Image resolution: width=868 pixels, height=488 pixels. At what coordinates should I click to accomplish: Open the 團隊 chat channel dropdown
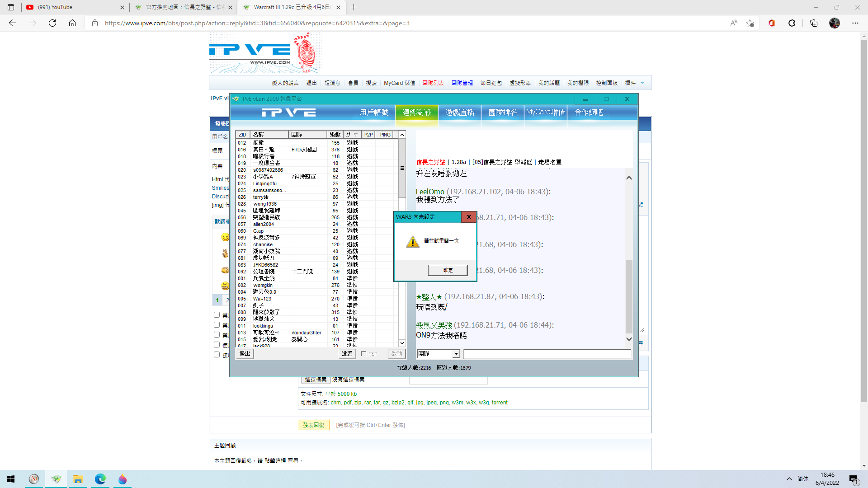pos(456,354)
